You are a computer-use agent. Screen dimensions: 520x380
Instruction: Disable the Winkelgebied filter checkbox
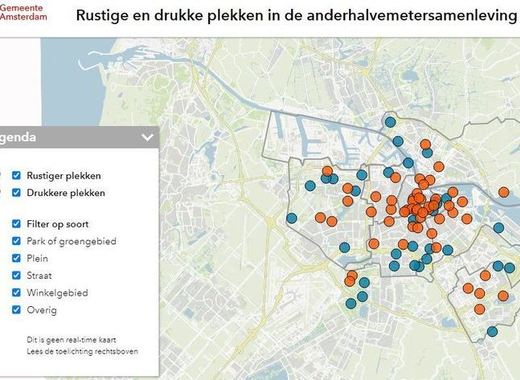point(16,293)
